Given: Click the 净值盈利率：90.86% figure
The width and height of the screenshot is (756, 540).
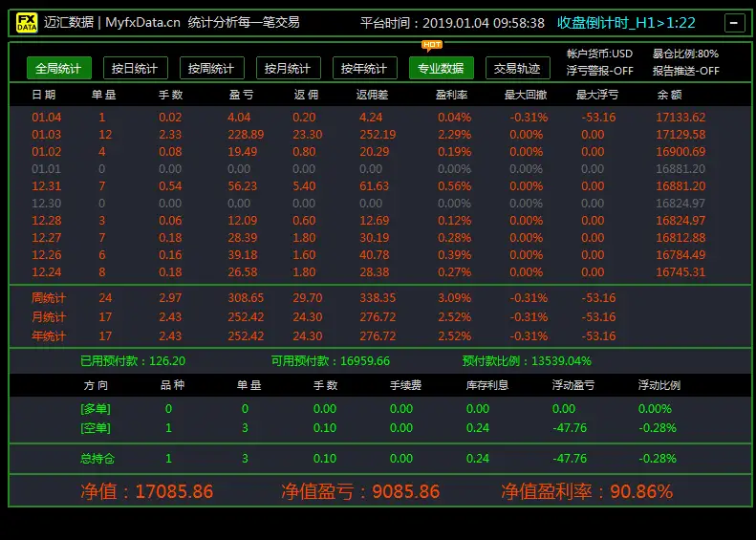Looking at the screenshot, I should 587,491.
